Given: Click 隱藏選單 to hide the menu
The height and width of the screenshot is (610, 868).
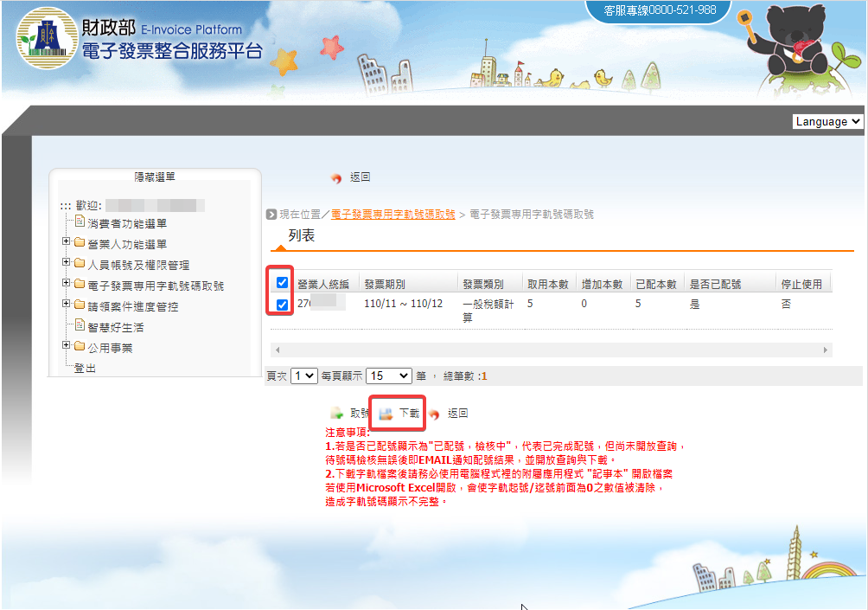Looking at the screenshot, I should pyautogui.click(x=155, y=177).
